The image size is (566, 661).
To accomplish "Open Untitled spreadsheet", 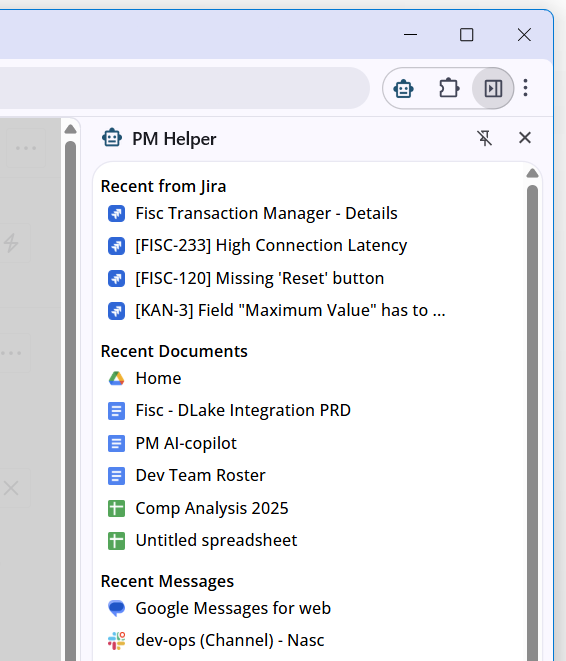I will coord(216,540).
